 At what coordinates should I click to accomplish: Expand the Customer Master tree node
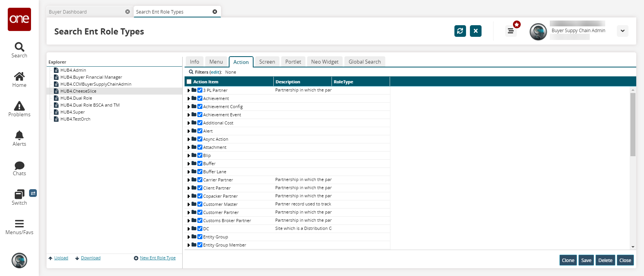(x=189, y=204)
